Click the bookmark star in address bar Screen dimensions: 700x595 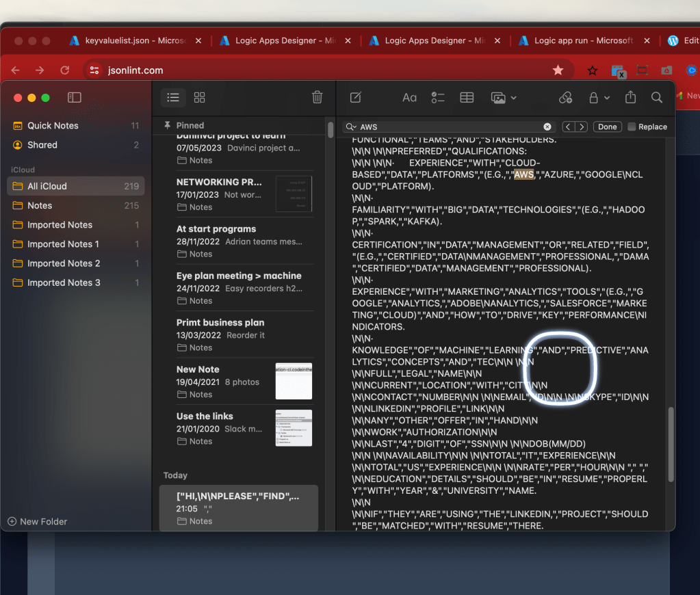(558, 70)
